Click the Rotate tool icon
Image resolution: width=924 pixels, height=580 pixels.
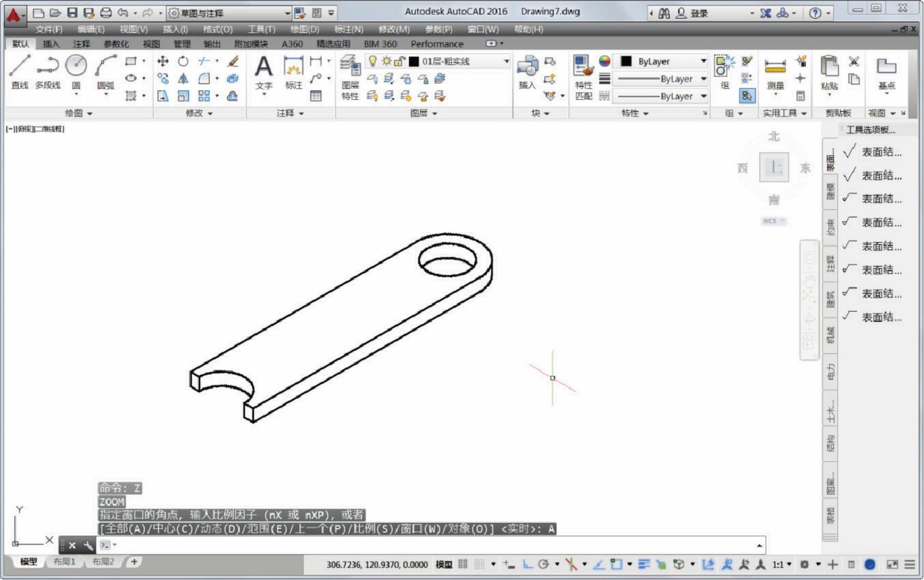pos(183,61)
